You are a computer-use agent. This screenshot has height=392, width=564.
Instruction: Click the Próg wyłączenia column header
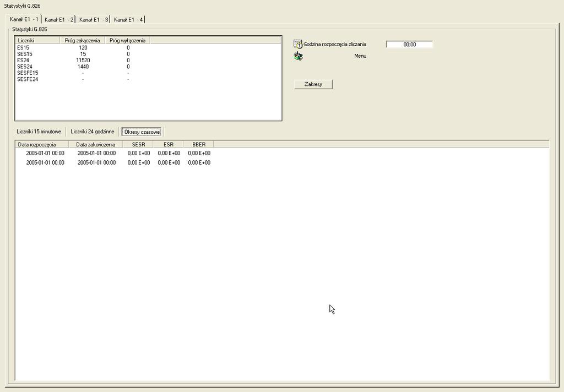tap(128, 40)
